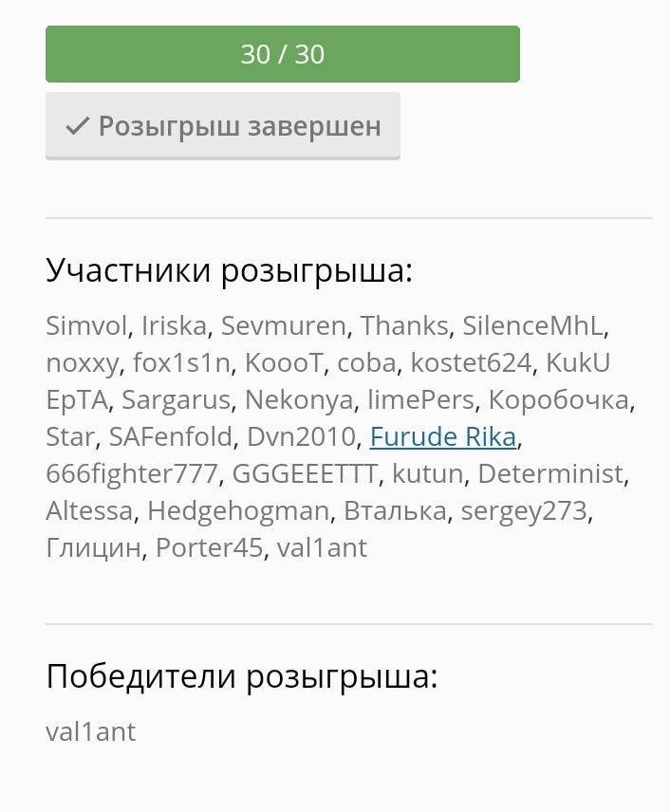Open the Furude Rika profile link
670x812 pixels.
pos(443,436)
